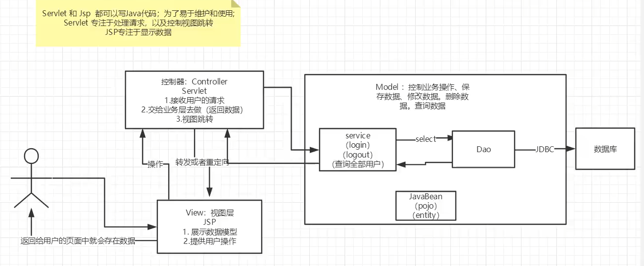This screenshot has height=266, width=644.
Task: Click the 'select' arrow label
Action: [x=425, y=139]
